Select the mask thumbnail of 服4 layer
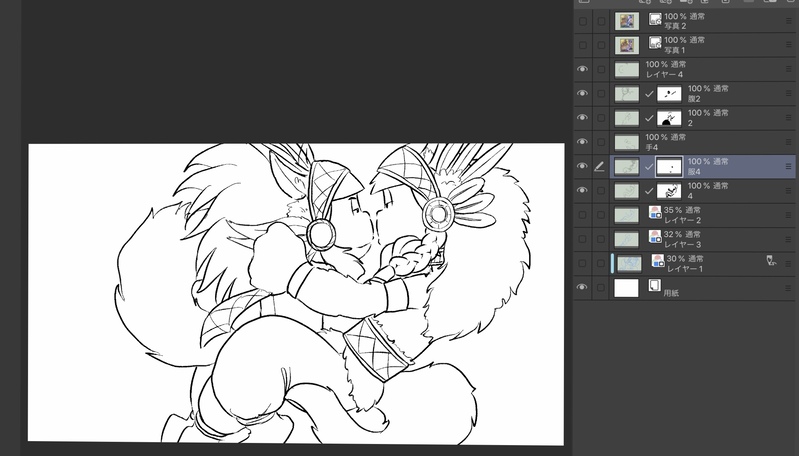The width and height of the screenshot is (799, 456). tap(669, 167)
